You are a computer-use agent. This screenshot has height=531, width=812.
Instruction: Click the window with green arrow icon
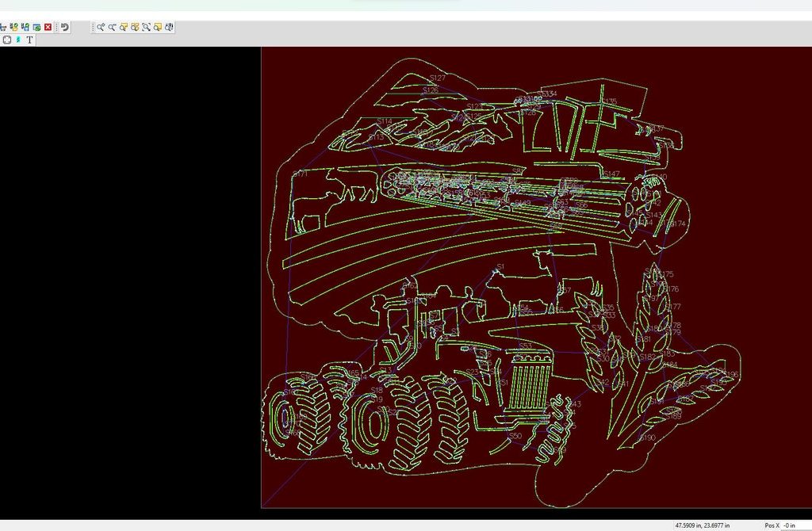36,27
